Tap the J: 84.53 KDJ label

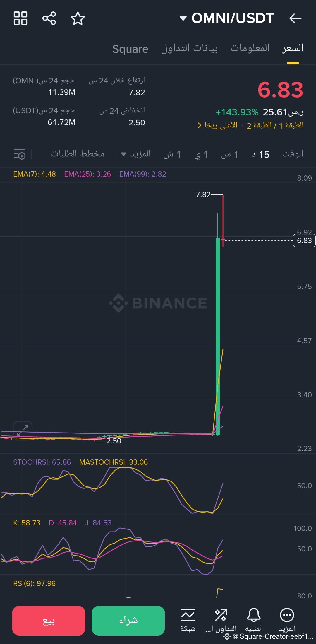click(98, 523)
